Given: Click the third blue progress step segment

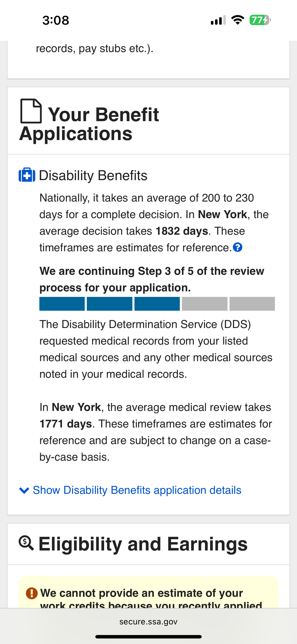Looking at the screenshot, I should (x=157, y=304).
